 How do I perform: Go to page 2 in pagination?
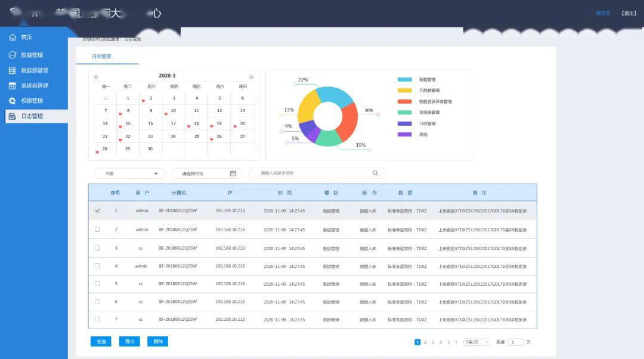tap(425, 342)
